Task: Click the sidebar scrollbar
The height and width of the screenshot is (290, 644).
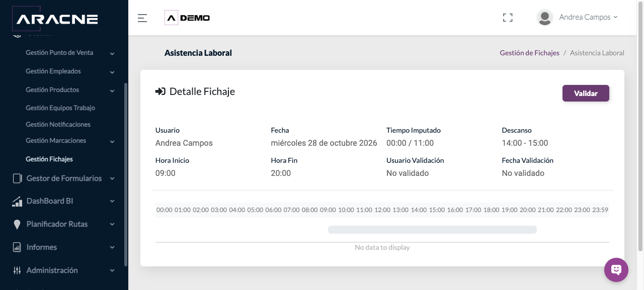Action: 126,174
